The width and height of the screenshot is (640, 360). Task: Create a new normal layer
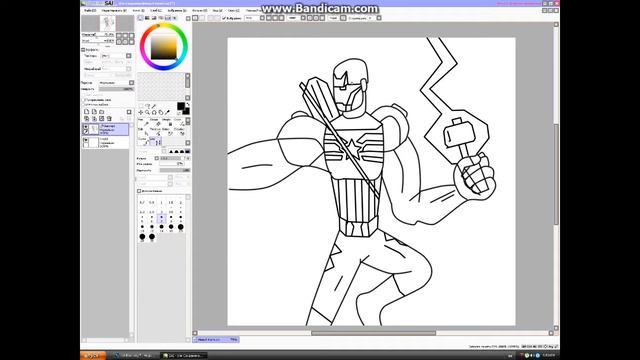87,112
